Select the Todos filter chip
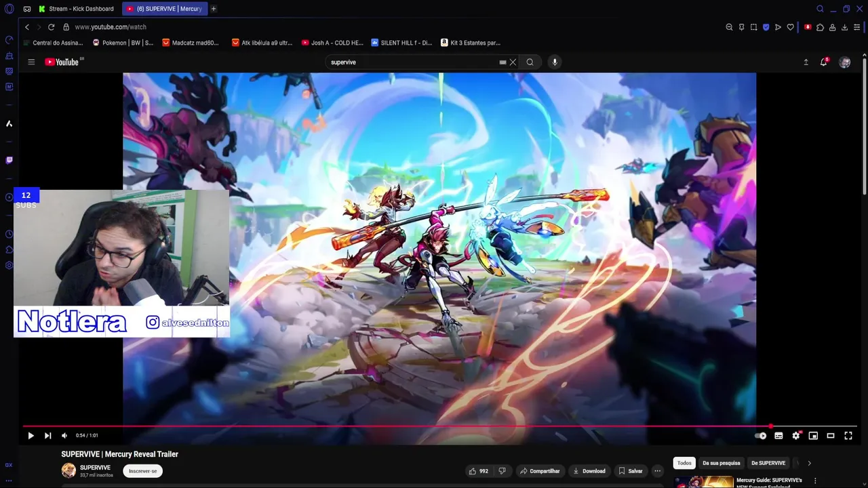The image size is (868, 488). [684, 463]
